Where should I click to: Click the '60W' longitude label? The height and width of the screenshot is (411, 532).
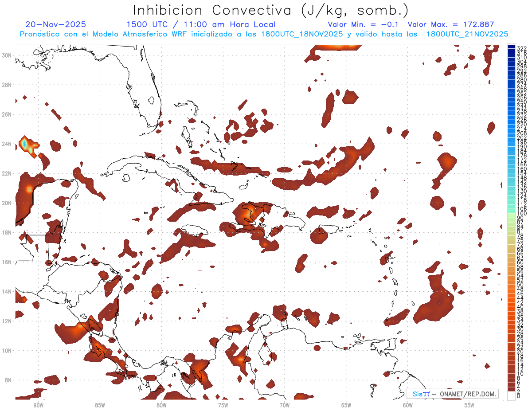pyautogui.click(x=408, y=405)
